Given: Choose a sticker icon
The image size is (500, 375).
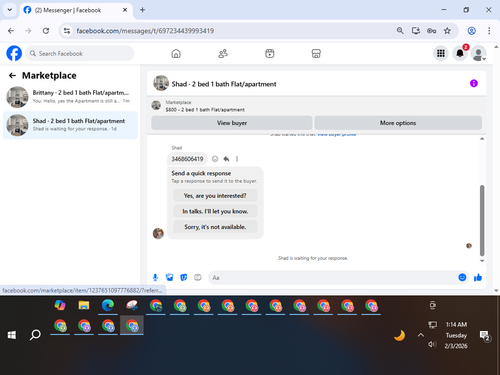Looking at the screenshot, I should (184, 277).
